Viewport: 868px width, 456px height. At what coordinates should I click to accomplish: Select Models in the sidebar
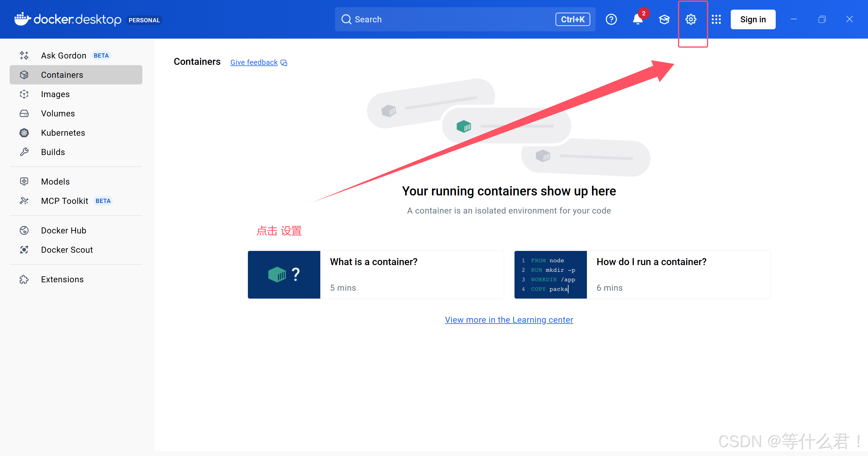[55, 182]
